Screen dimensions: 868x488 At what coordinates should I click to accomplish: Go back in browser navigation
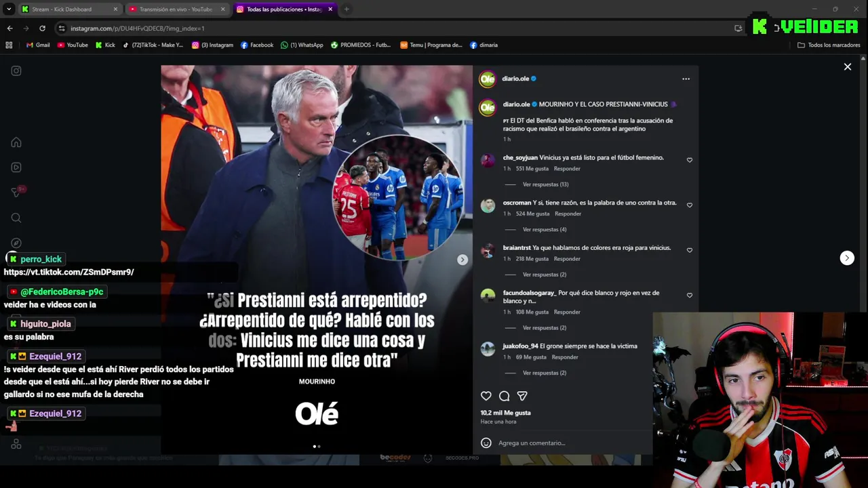pos(9,28)
